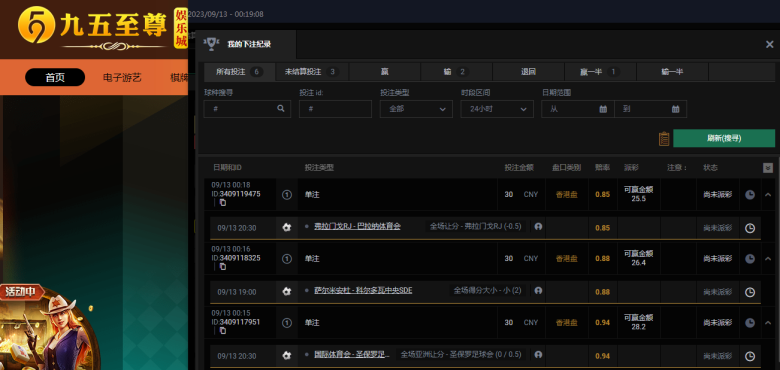Image resolution: width=780 pixels, height=370 pixels.
Task: Click the outline clock icon in 国际体育会 match row
Action: tap(750, 357)
